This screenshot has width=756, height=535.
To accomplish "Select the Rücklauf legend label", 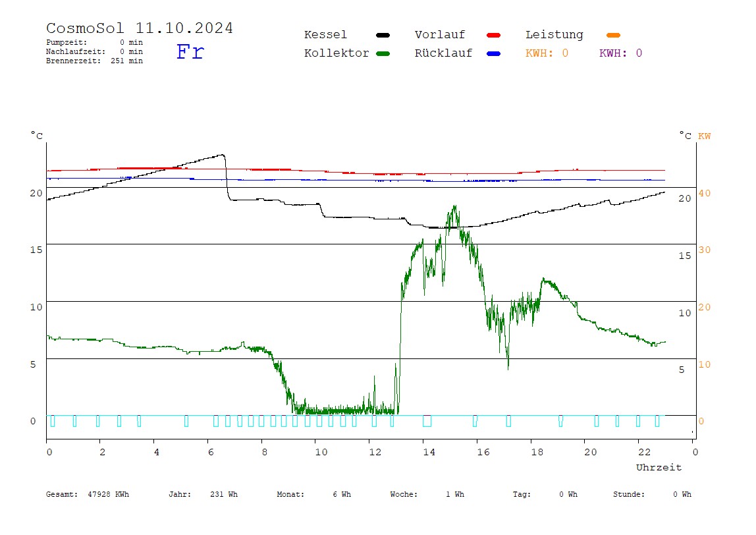I will point(444,53).
